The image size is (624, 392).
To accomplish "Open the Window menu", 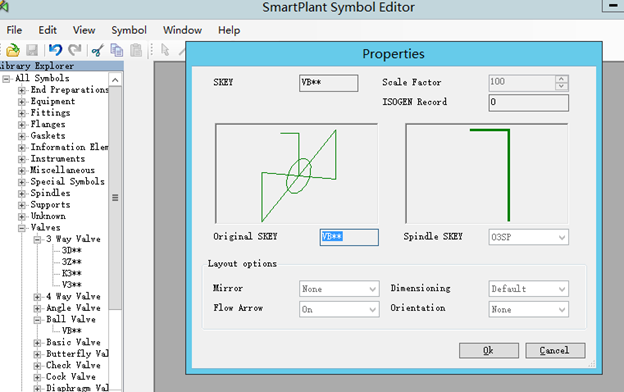I will [x=182, y=30].
